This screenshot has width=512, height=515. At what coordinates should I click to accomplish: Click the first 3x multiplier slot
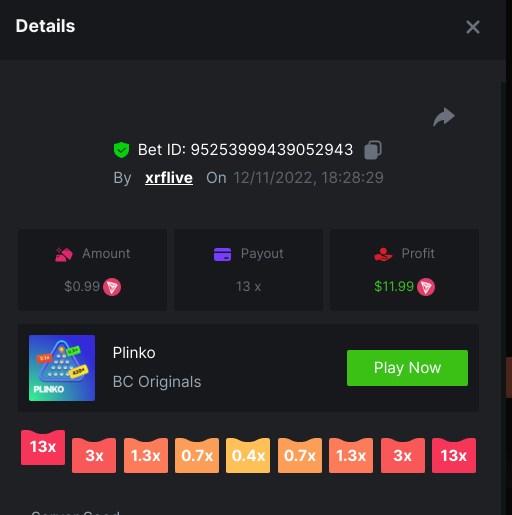coord(94,455)
